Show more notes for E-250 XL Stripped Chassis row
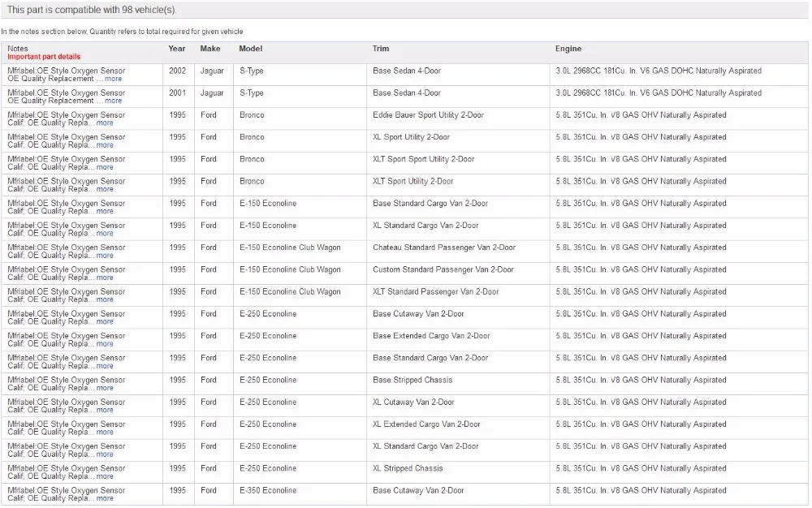 click(x=105, y=476)
